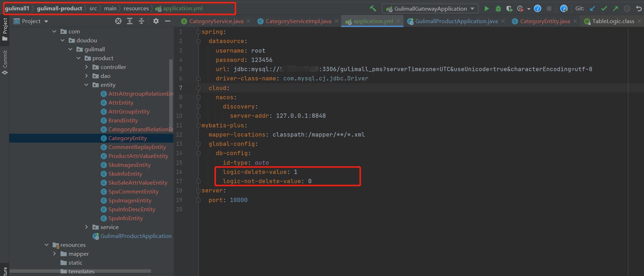Close the application.yml tab
This screenshot has width=644, height=276.
pos(398,21)
